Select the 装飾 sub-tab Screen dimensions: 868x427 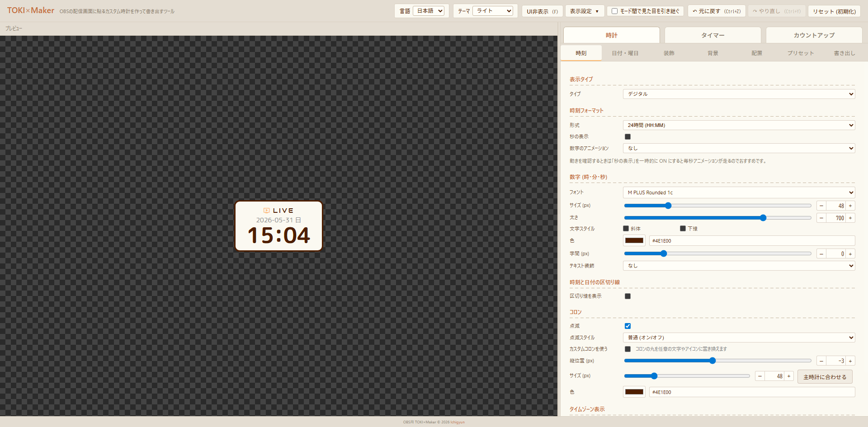click(x=669, y=53)
